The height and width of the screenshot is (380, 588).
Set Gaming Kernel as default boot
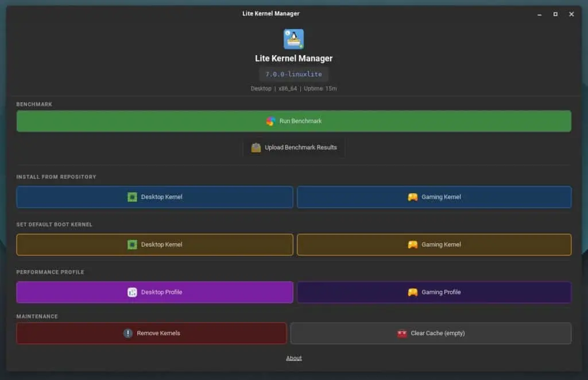point(434,245)
